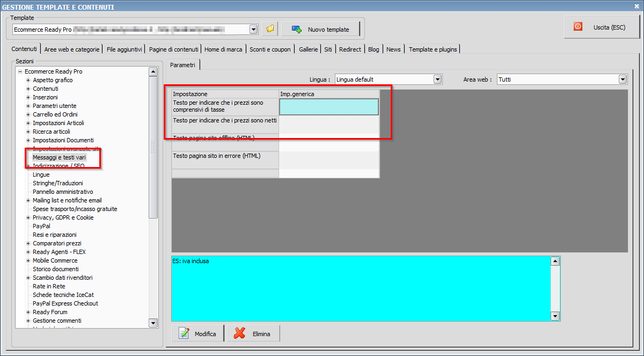Screen dimensions: 644x356
Task: Switch to the News tab
Action: pyautogui.click(x=393, y=49)
